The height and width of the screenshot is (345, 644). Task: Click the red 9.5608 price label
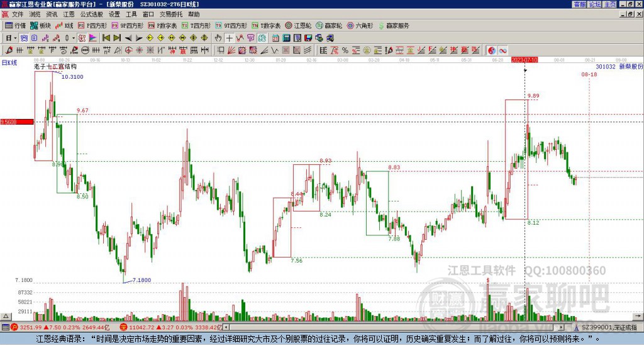(17, 122)
